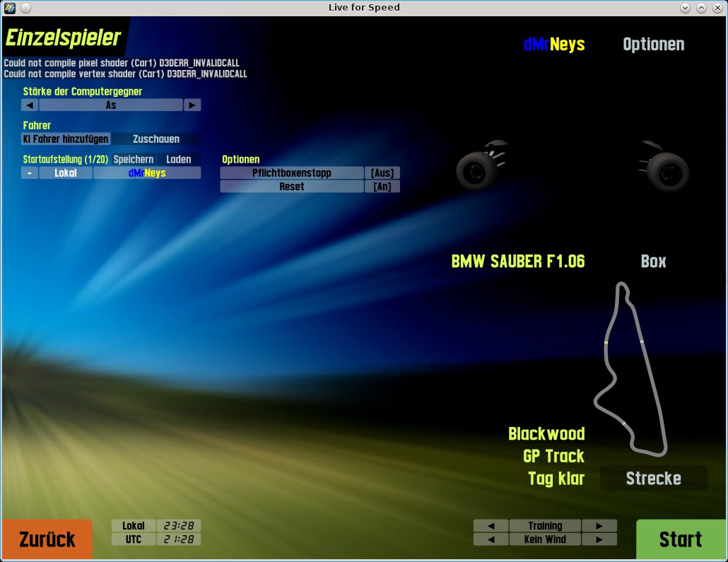Switch race mode with right arrow beside Training
Viewport: 728px width, 562px height.
point(599,526)
